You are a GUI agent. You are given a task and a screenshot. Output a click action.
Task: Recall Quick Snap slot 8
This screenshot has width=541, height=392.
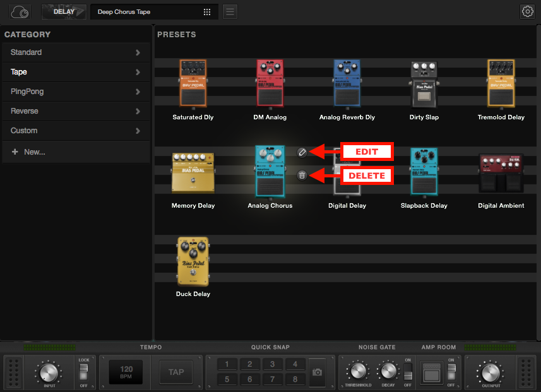pos(295,379)
